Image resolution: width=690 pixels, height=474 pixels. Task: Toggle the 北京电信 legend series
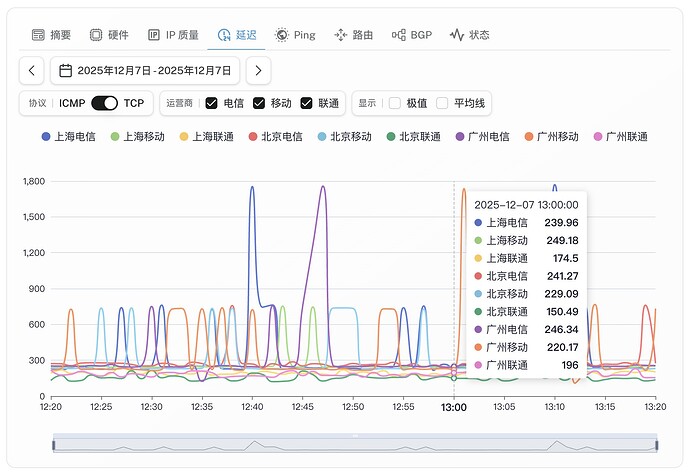pos(276,137)
